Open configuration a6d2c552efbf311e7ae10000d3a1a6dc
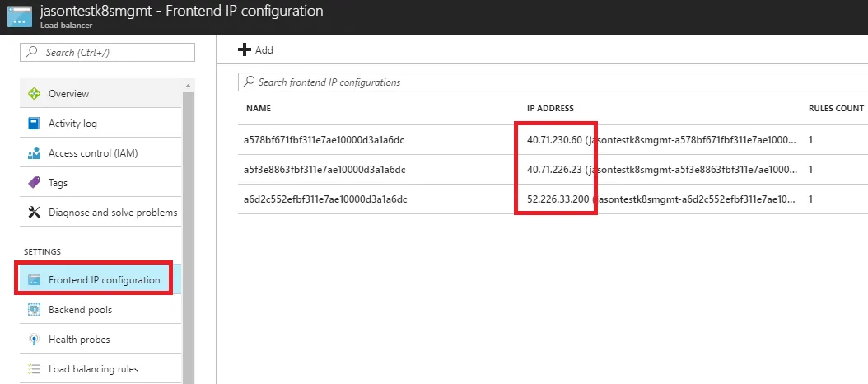868x384 pixels. click(x=325, y=199)
